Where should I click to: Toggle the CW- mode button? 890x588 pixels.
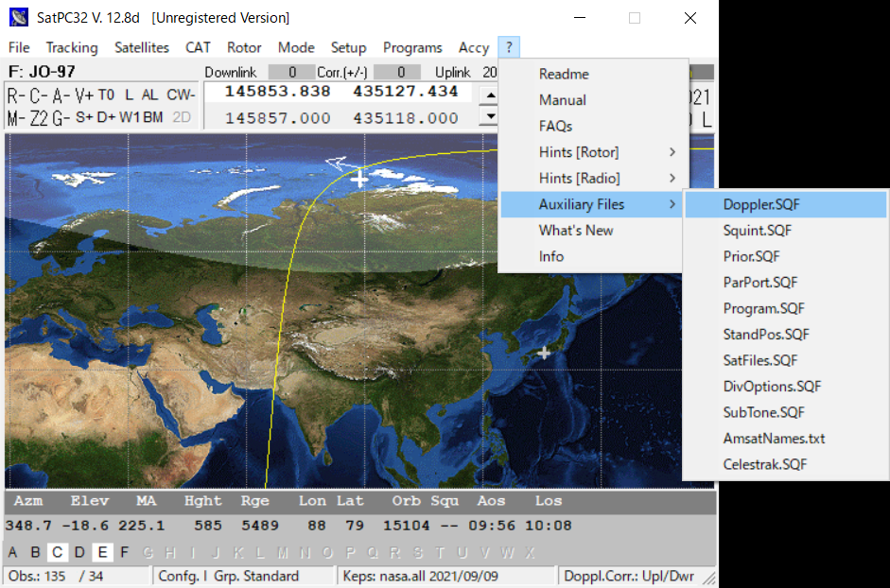tap(181, 95)
